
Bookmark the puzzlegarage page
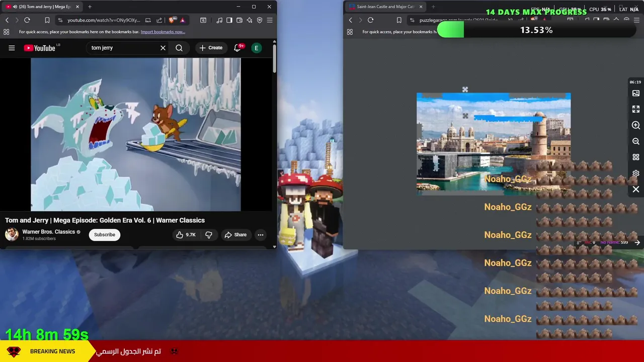tap(399, 20)
